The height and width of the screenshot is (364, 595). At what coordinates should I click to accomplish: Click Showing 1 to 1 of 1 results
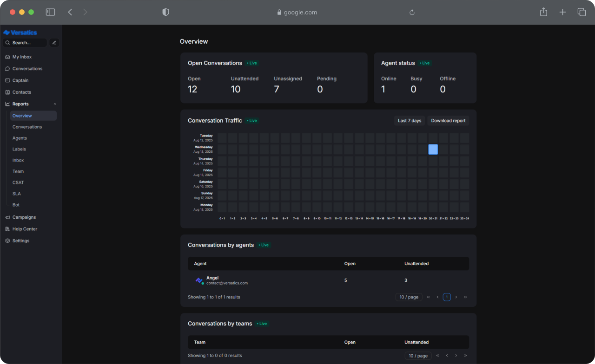(214, 297)
